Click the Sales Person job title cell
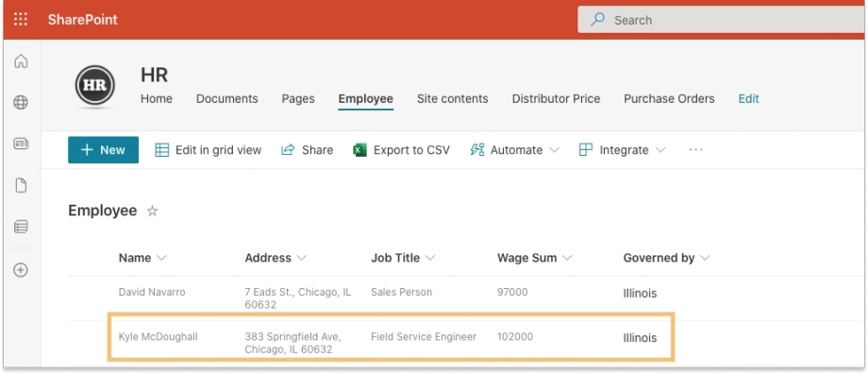868x374 pixels. click(x=401, y=292)
